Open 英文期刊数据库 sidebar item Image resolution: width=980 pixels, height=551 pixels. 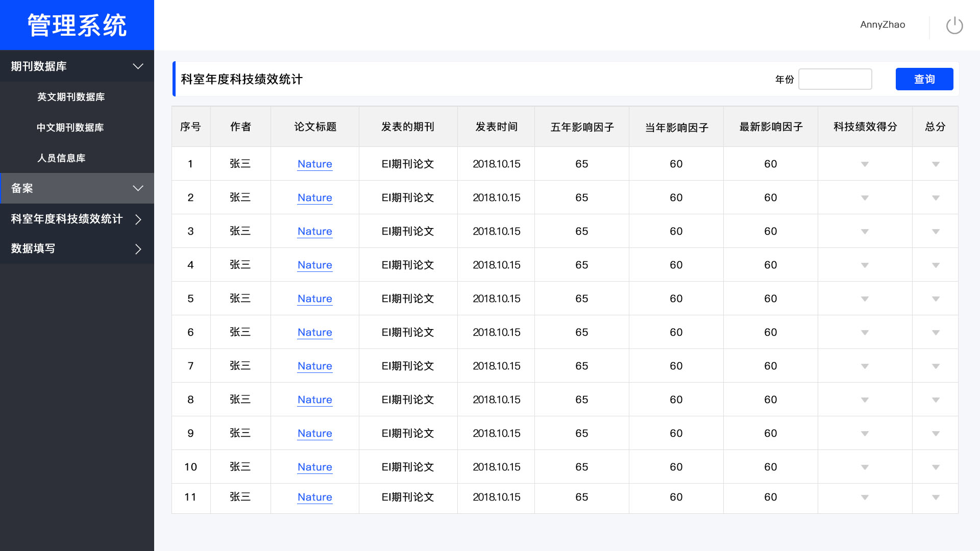71,97
